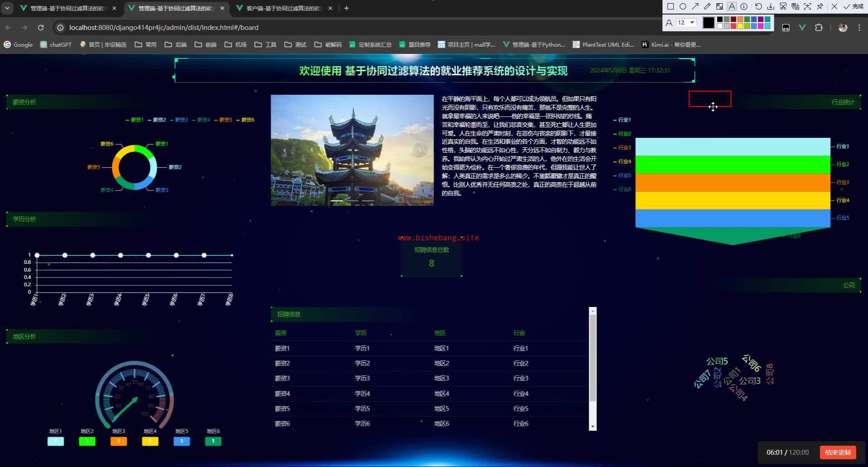868x467 pixels.
Task: Pin the screenshot to screen
Action: pyautogui.click(x=820, y=6)
